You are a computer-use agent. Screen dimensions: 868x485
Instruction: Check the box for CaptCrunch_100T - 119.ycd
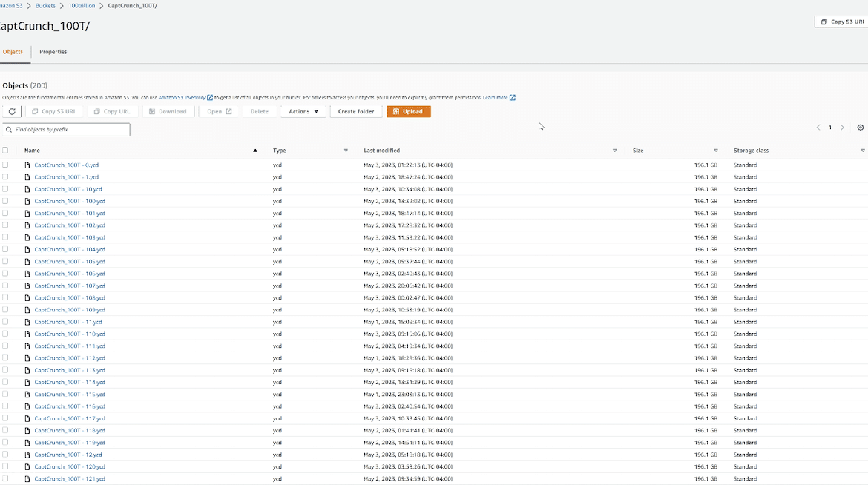[5, 443]
